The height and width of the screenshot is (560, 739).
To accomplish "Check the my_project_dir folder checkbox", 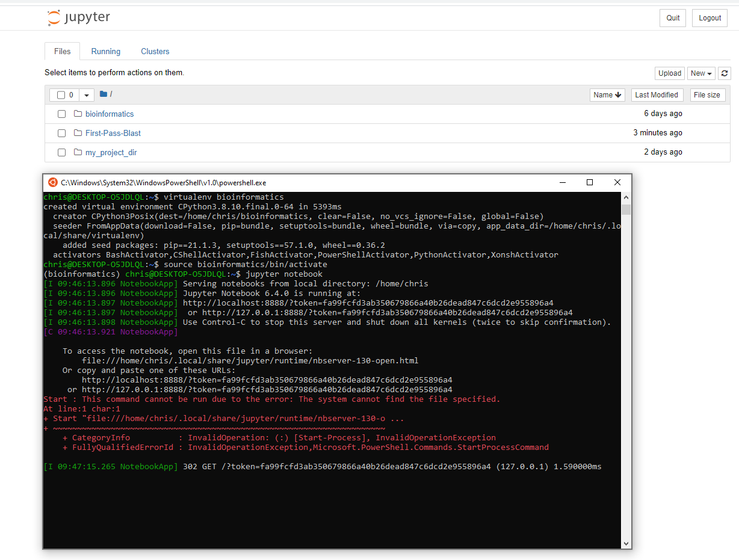I will coord(61,152).
